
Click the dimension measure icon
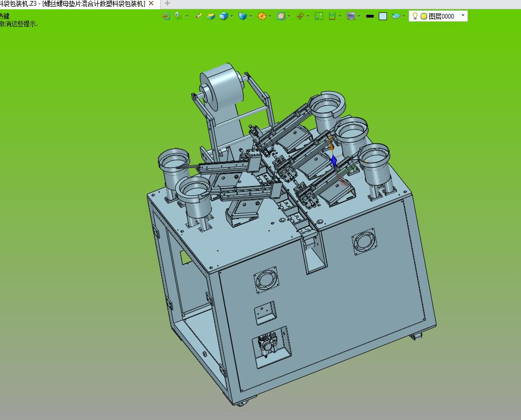pos(332,16)
